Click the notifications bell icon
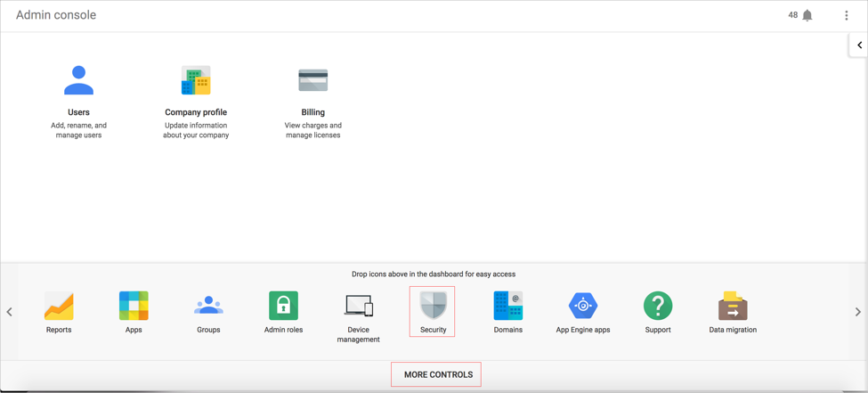The width and height of the screenshot is (868, 393). [x=807, y=15]
